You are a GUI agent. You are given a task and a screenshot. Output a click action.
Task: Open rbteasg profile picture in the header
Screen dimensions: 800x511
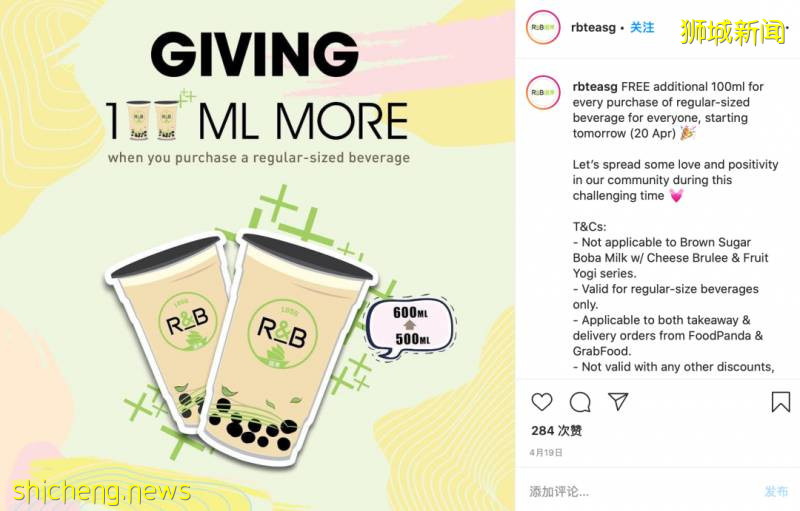pos(543,27)
